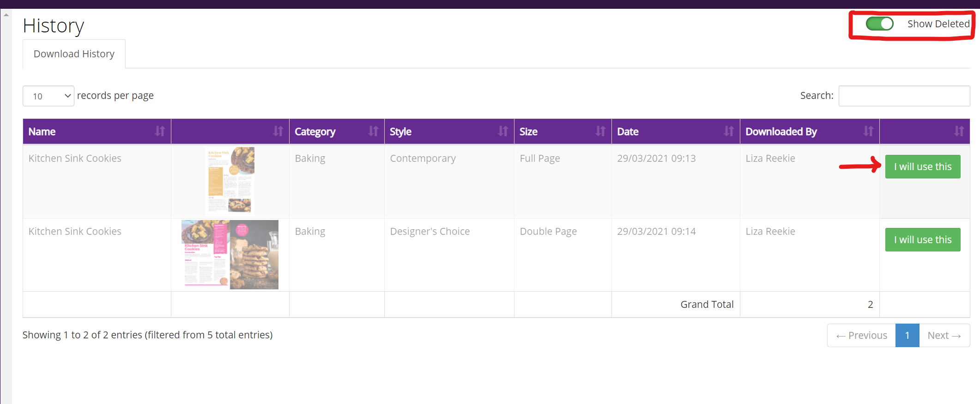
Task: Go to Previous page
Action: click(861, 335)
